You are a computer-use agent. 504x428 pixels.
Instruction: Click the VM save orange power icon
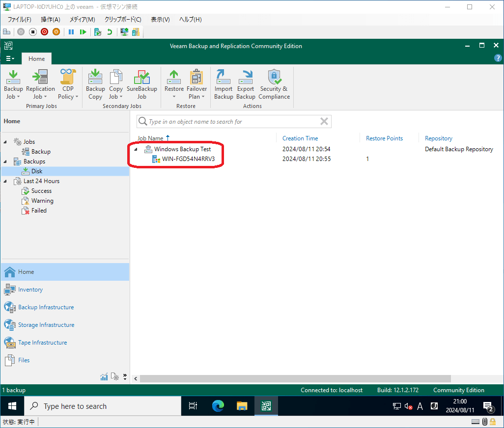[56, 32]
